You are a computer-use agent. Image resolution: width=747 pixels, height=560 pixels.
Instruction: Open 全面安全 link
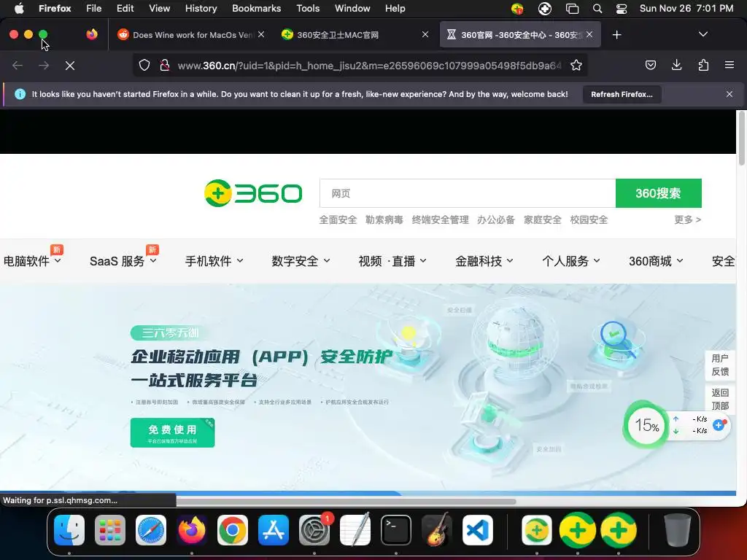(x=338, y=220)
